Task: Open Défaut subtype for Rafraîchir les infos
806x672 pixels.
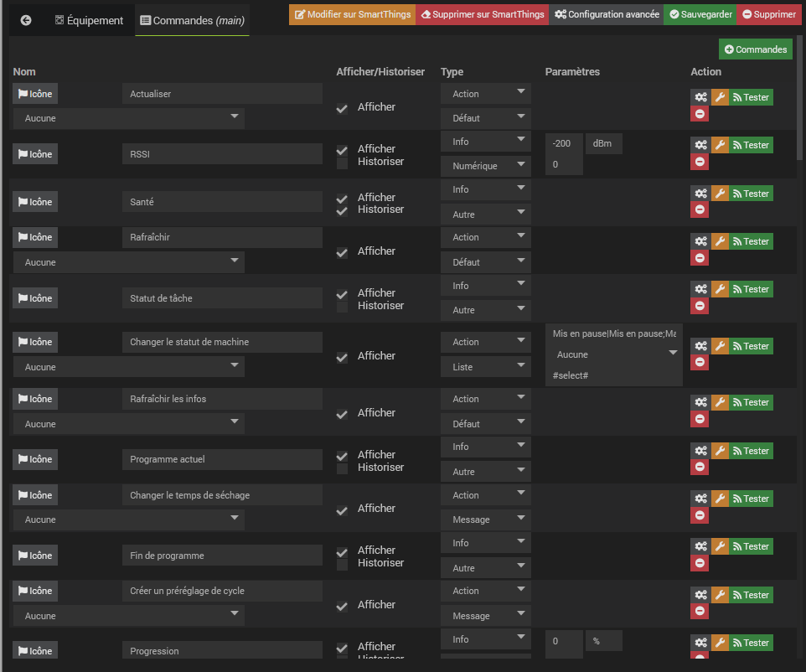Action: pos(486,424)
